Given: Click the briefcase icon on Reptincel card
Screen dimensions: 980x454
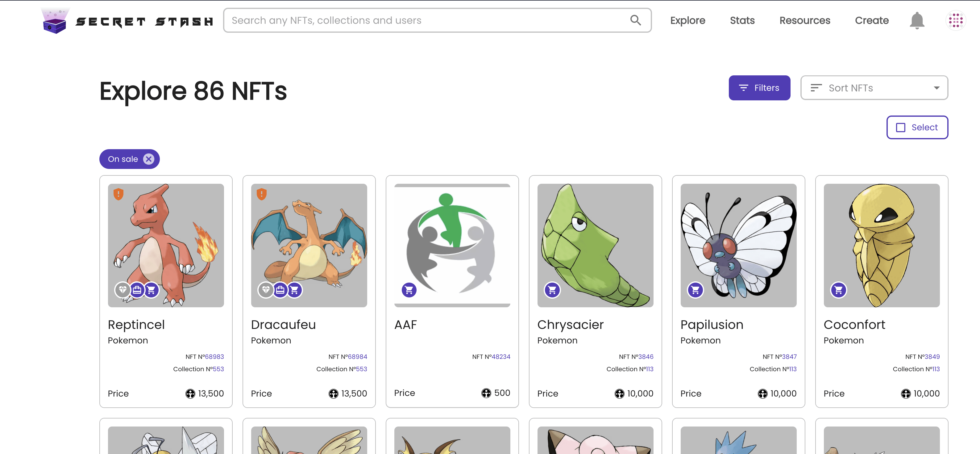Looking at the screenshot, I should point(137,290).
